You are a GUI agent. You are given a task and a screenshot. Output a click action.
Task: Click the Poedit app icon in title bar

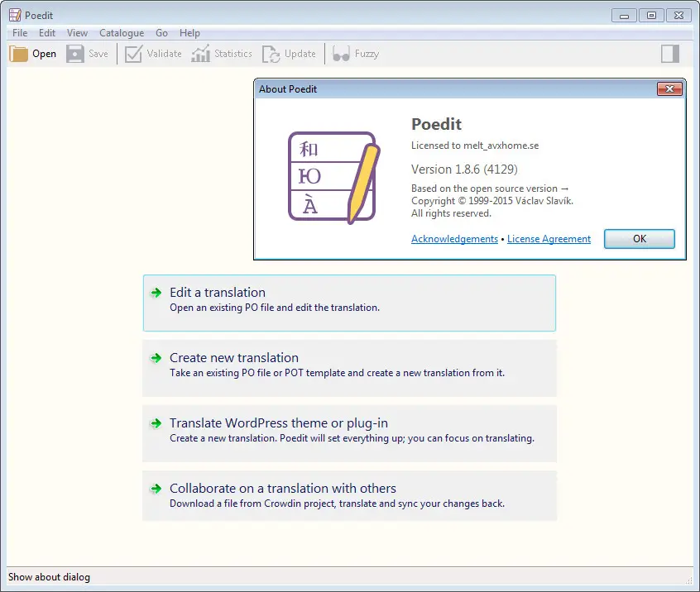click(15, 15)
